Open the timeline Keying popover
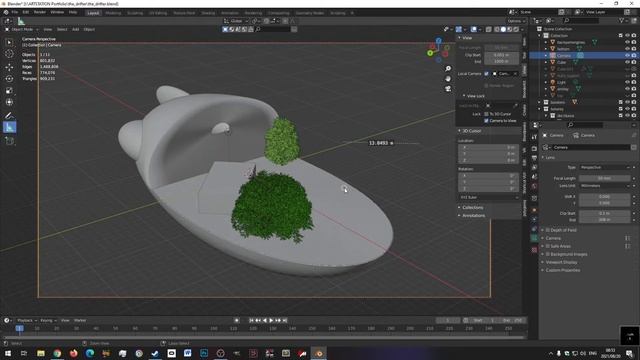Image resolution: width=640 pixels, height=360 pixels. click(x=48, y=320)
